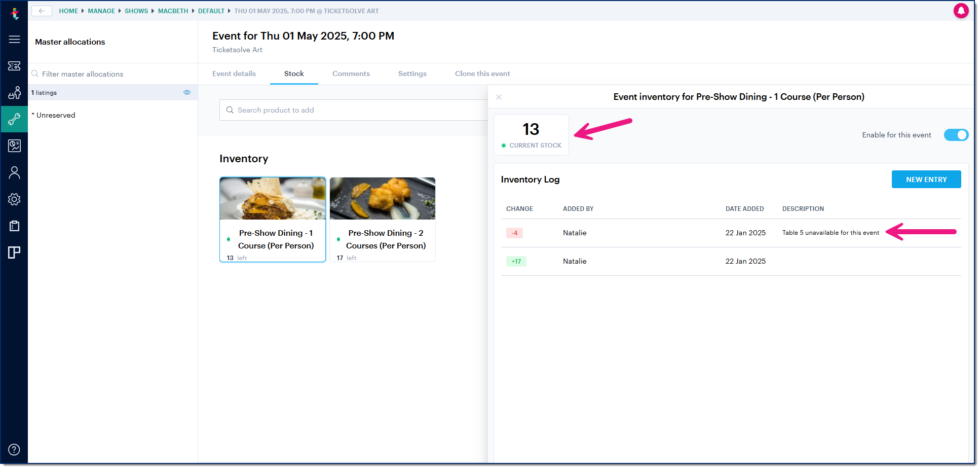Click MACBETH in the breadcrumb

point(173,11)
